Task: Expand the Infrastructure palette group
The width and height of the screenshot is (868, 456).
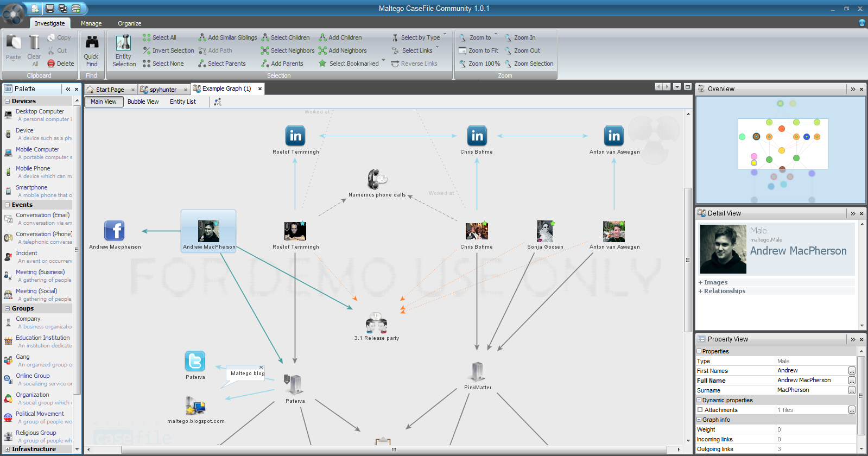Action: coord(7,449)
